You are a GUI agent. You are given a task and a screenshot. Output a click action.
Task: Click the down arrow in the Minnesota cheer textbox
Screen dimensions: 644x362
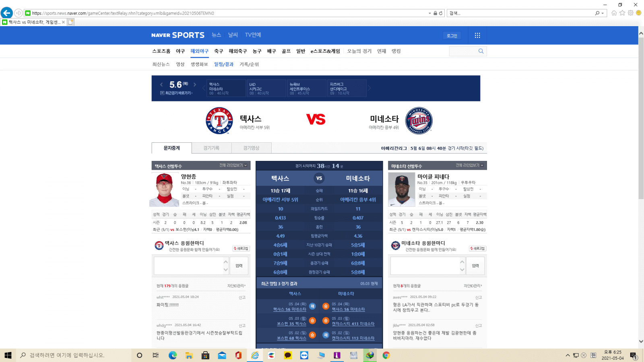tap(462, 270)
